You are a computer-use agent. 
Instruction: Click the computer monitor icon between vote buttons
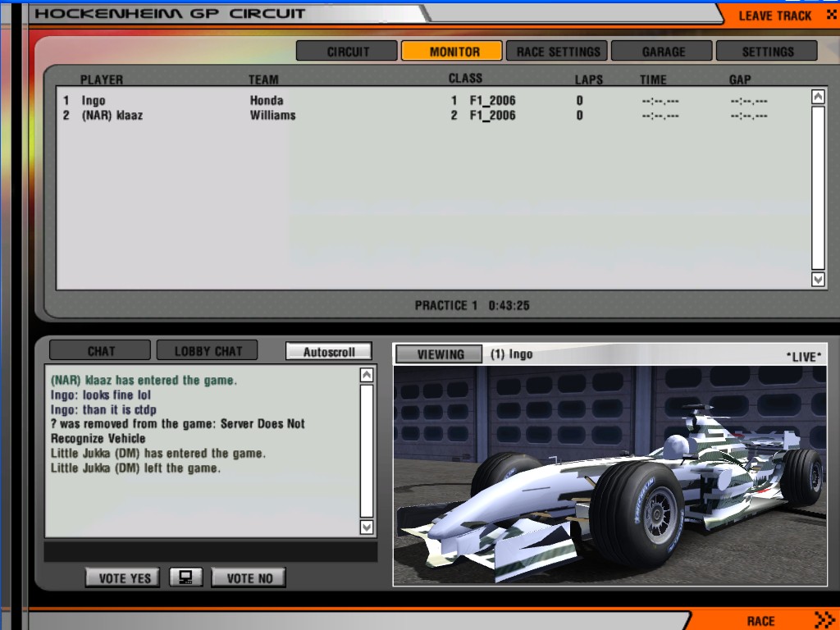(x=186, y=577)
